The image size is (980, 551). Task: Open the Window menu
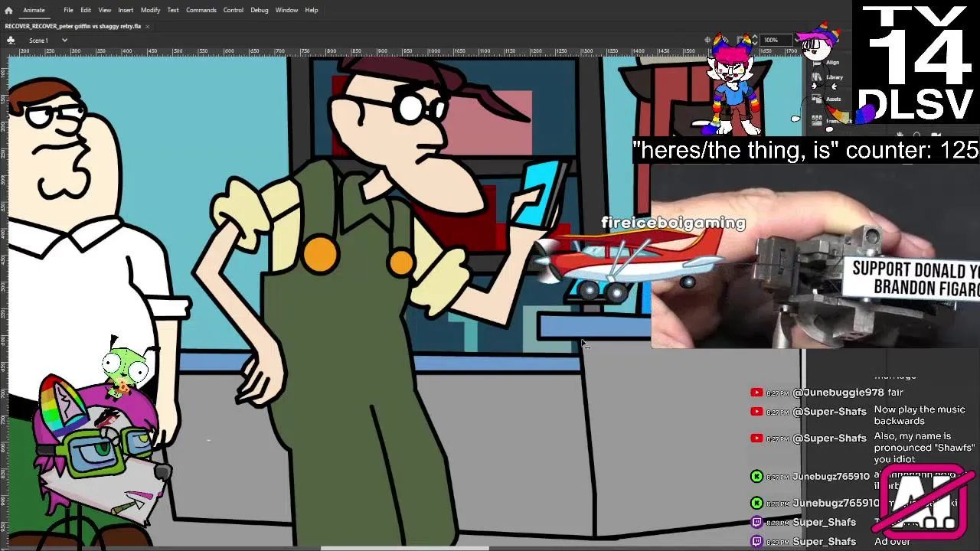click(x=286, y=10)
